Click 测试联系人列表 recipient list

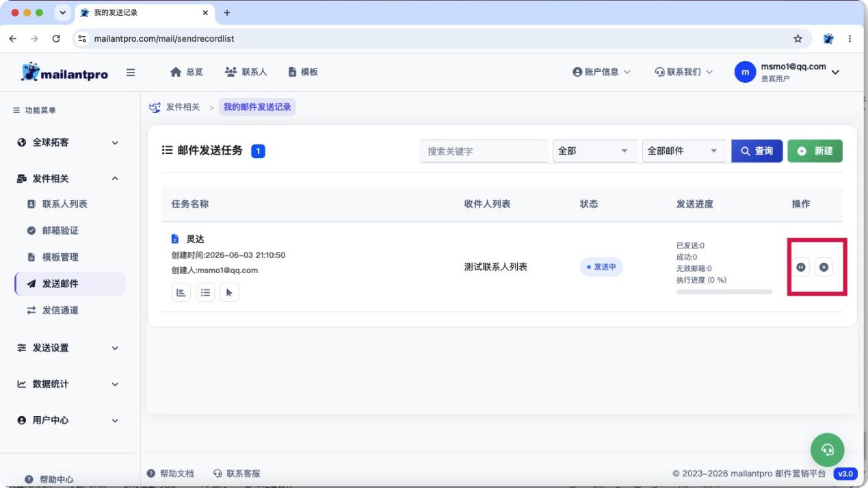(496, 267)
